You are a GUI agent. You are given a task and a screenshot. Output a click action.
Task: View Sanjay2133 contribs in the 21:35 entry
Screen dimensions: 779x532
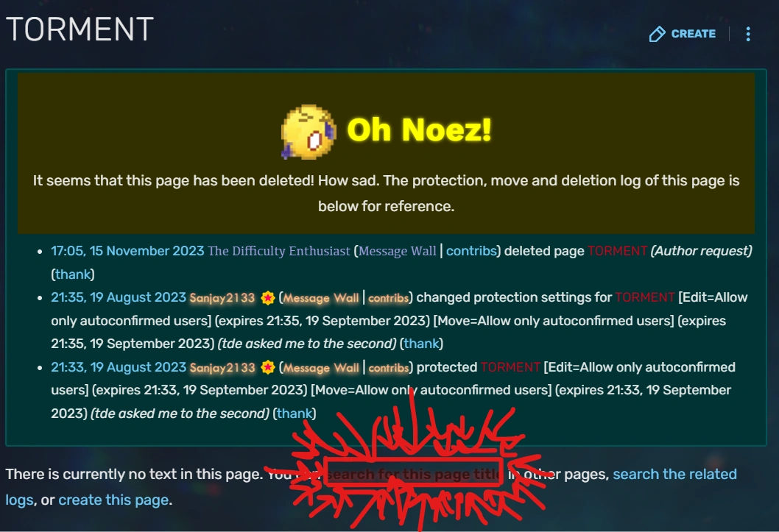coord(389,298)
